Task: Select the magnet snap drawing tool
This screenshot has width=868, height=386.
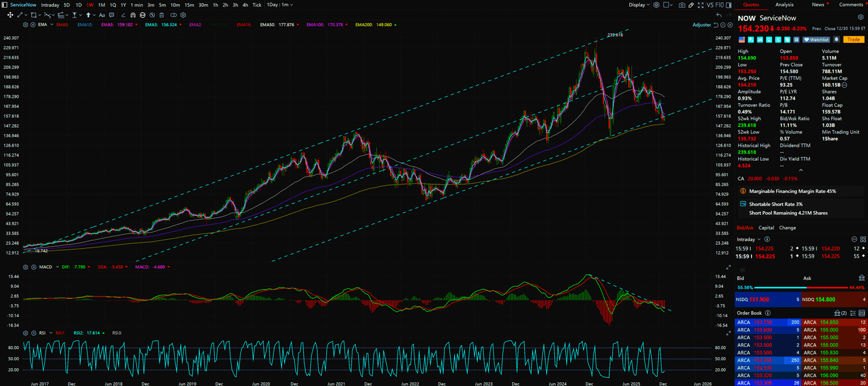Action: click(x=133, y=15)
